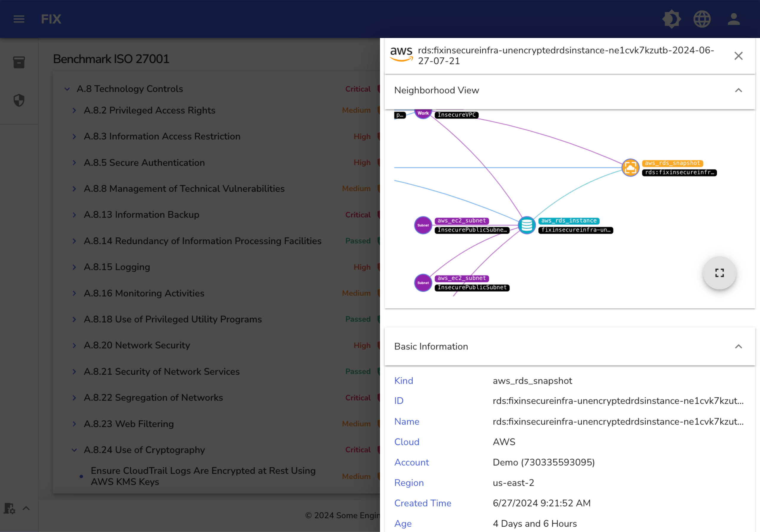Select A.8.18 Use of Privileged Utility Programs

[173, 319]
